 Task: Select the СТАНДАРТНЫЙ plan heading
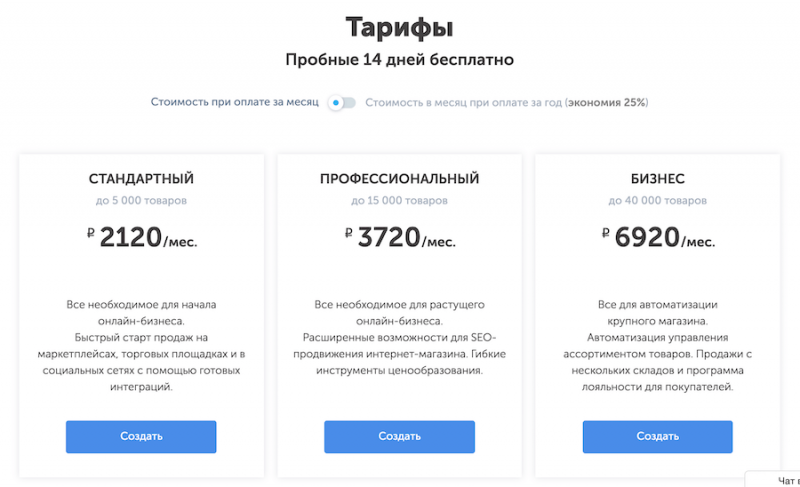[141, 179]
